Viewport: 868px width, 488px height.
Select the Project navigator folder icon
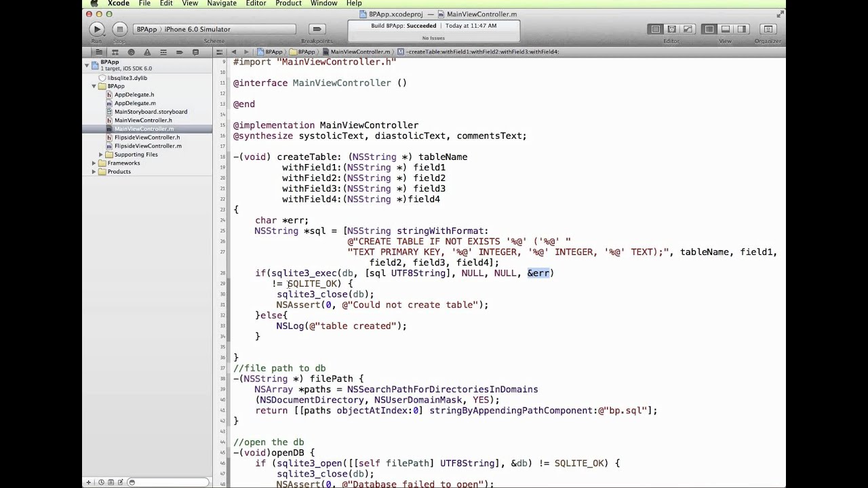(x=99, y=52)
